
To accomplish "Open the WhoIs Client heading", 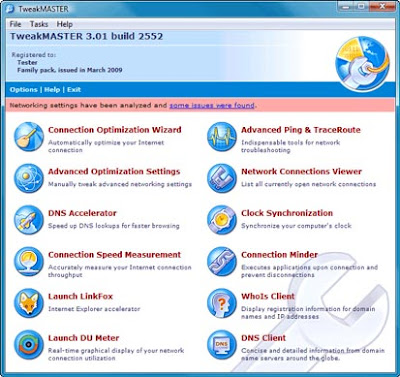I will coord(268,296).
